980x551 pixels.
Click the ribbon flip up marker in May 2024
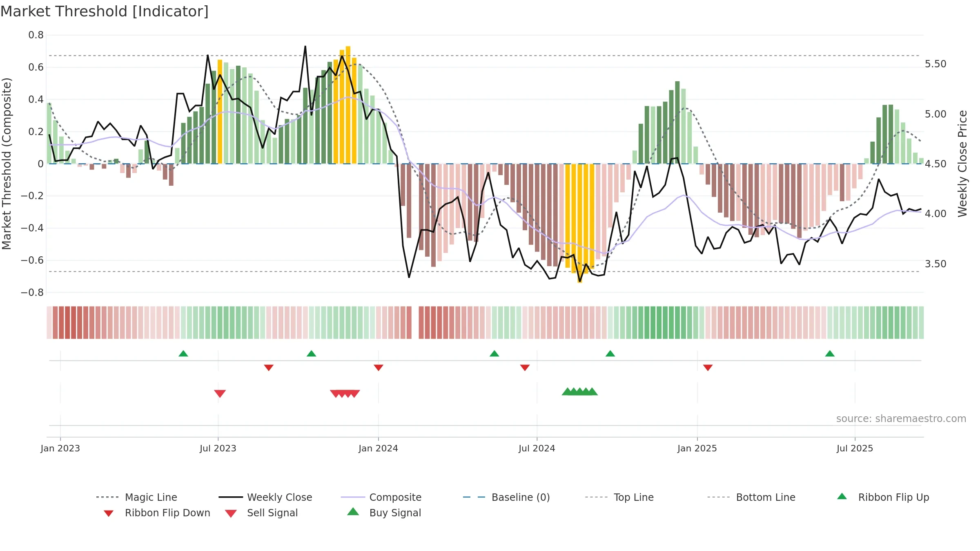tap(494, 353)
